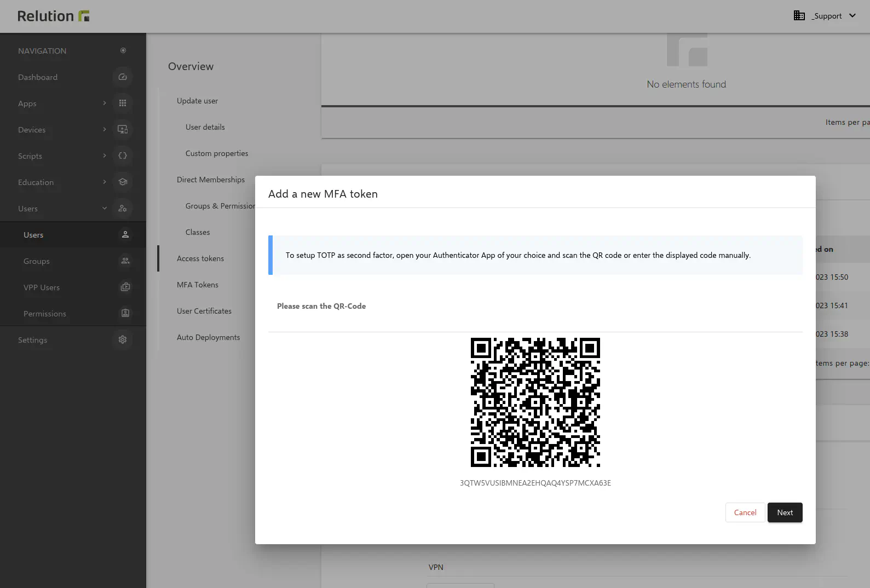
Task: Go to Access tokens section
Action: coord(200,258)
